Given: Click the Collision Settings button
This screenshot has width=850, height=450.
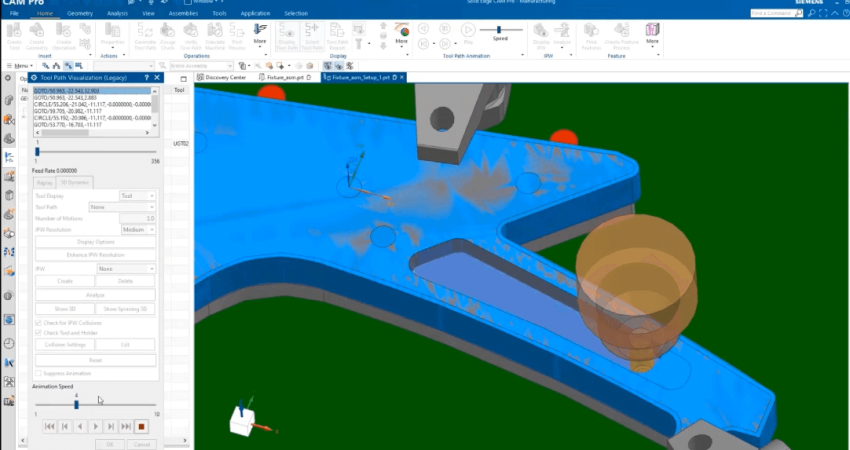Looking at the screenshot, I should point(65,345).
